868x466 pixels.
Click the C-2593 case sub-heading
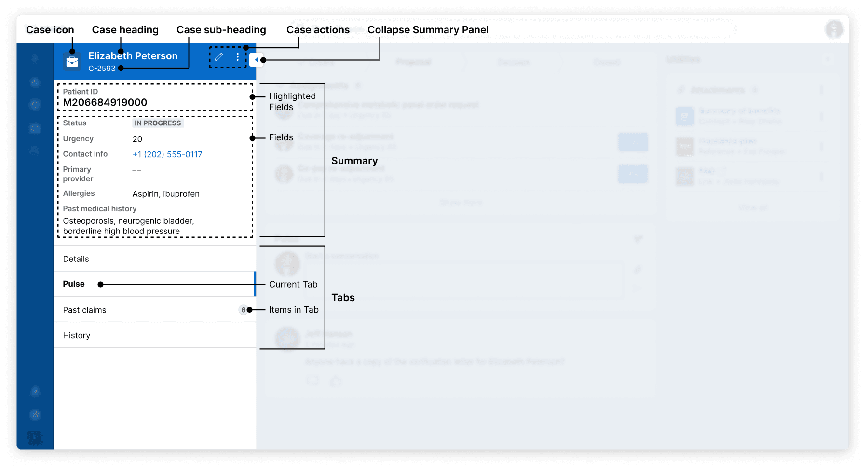pos(102,69)
